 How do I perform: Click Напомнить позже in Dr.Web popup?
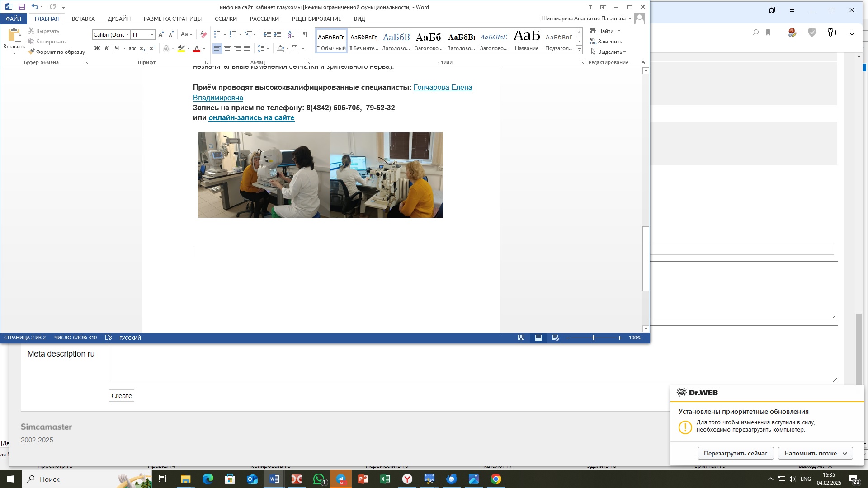pos(815,453)
